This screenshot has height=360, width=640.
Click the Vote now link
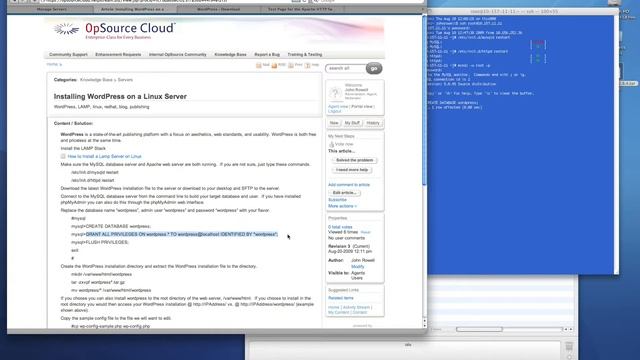tap(344, 144)
